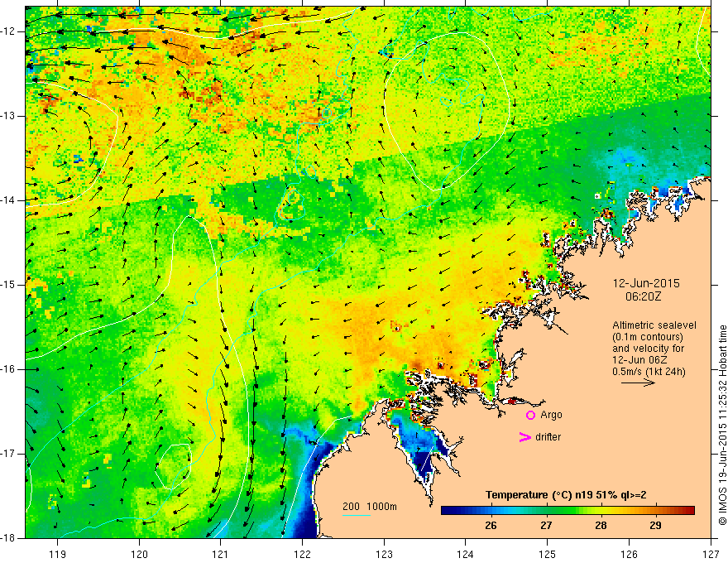Click the magenta drifter arrowhead legend symbol
The width and height of the screenshot is (728, 563).
coord(525,437)
